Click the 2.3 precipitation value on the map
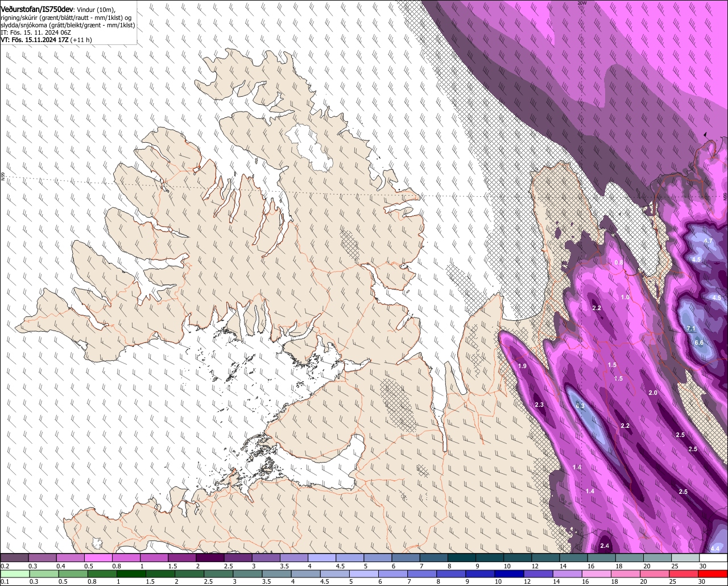 [x=540, y=405]
